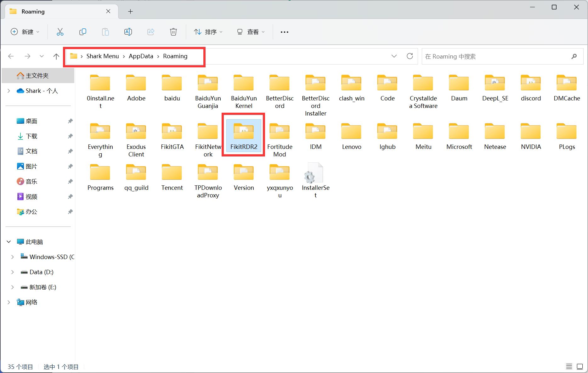Screen dimensions: 588x373
Task: Navigate to AppData in the breadcrumb
Action: tap(141, 56)
